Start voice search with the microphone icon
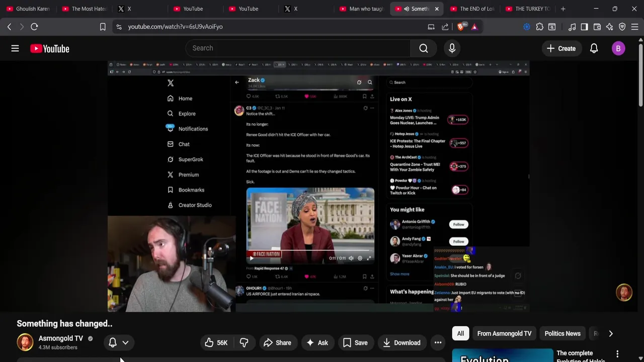Viewport: 644px width, 362px height. (452, 48)
